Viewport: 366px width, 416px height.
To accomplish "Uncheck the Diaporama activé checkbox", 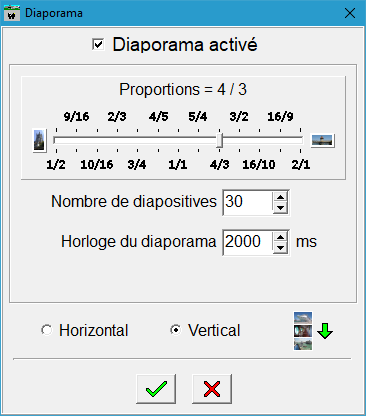I will (98, 44).
